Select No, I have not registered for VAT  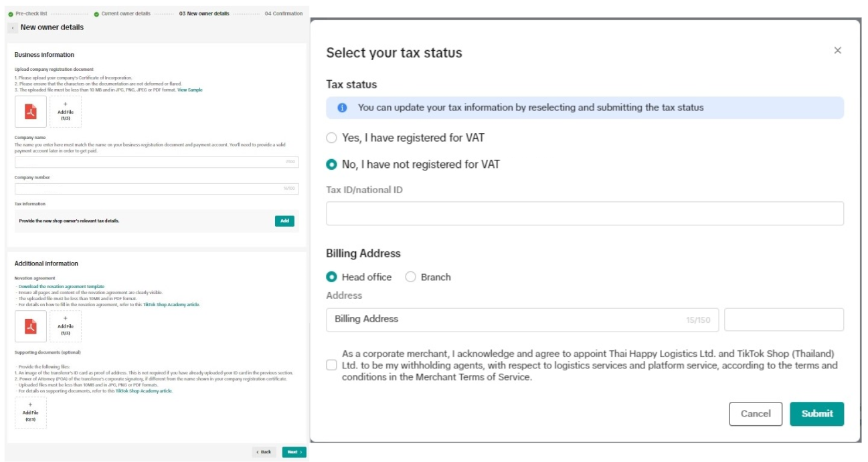pos(331,164)
